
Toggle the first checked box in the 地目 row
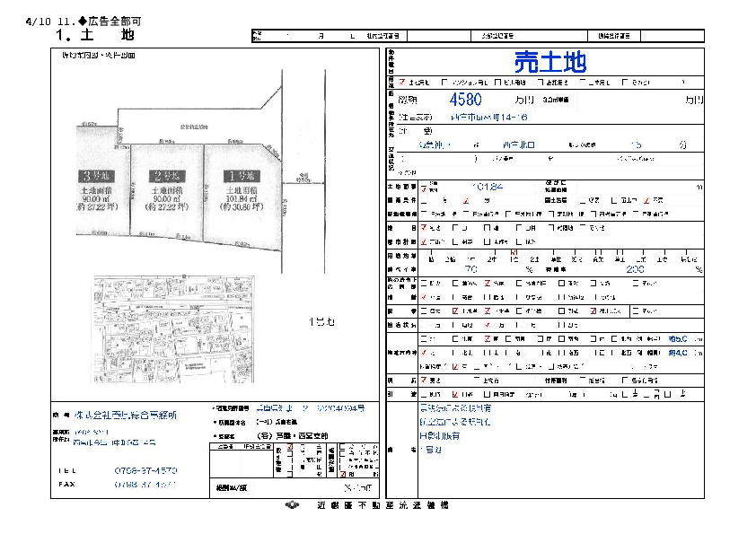(424, 228)
